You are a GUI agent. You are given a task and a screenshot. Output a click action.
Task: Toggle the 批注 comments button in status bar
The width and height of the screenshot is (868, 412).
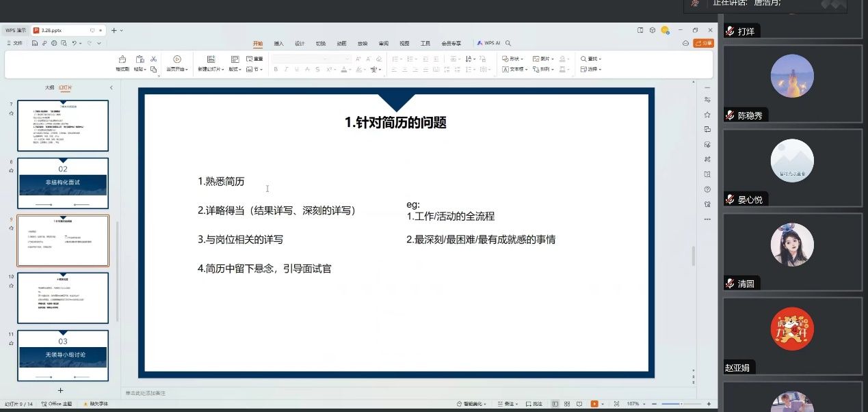coord(534,404)
